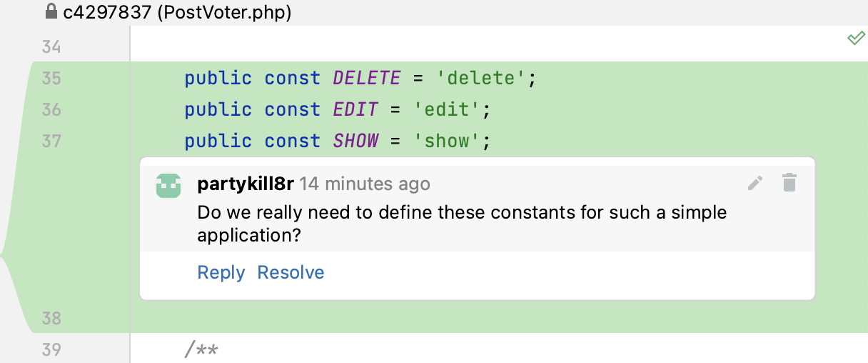This screenshot has height=363, width=868.
Task: Click the comment text about constants
Action: [x=462, y=213]
